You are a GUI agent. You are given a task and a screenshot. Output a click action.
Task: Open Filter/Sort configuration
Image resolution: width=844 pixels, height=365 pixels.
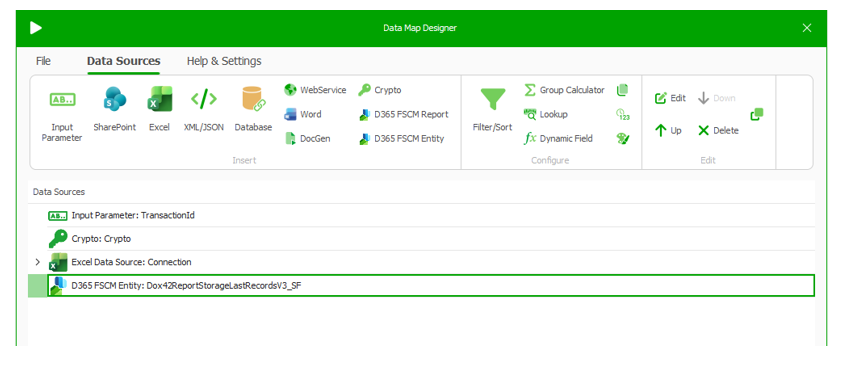493,110
